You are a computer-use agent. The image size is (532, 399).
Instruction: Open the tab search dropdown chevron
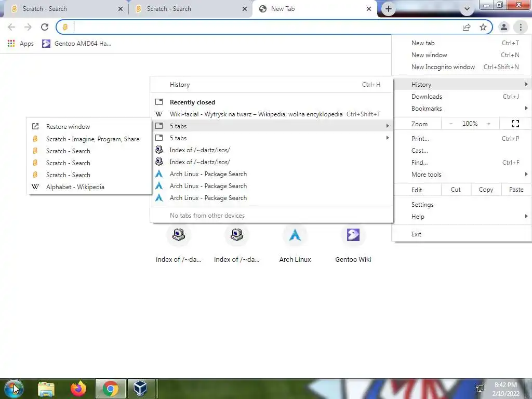467,9
